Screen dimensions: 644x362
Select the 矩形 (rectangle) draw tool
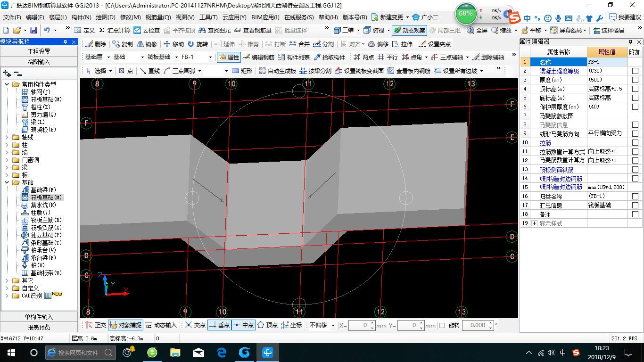tap(242, 71)
